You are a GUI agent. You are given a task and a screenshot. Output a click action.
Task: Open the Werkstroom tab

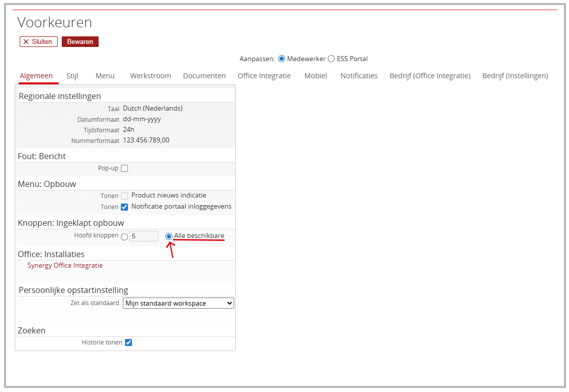point(150,76)
